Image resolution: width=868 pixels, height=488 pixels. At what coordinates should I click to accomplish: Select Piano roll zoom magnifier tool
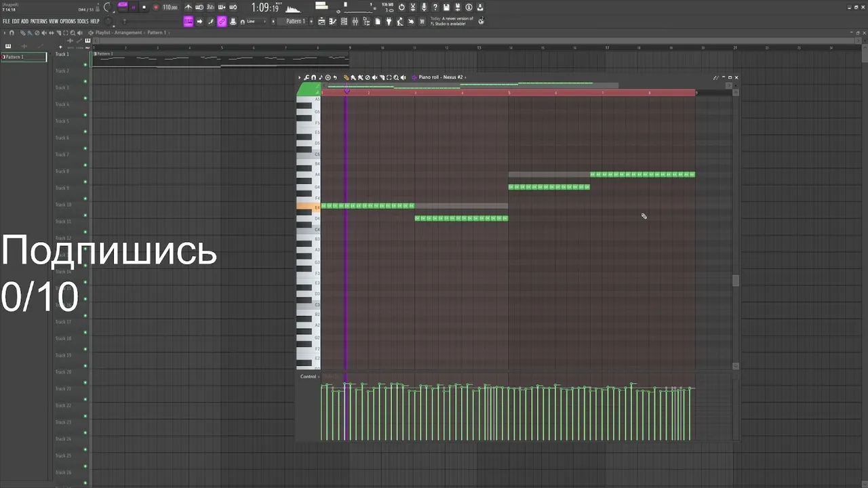(x=396, y=77)
